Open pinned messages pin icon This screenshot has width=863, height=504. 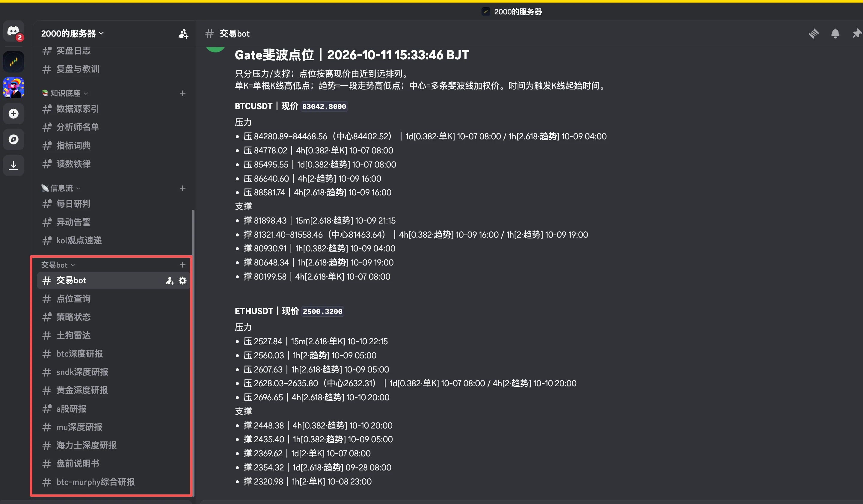point(856,34)
